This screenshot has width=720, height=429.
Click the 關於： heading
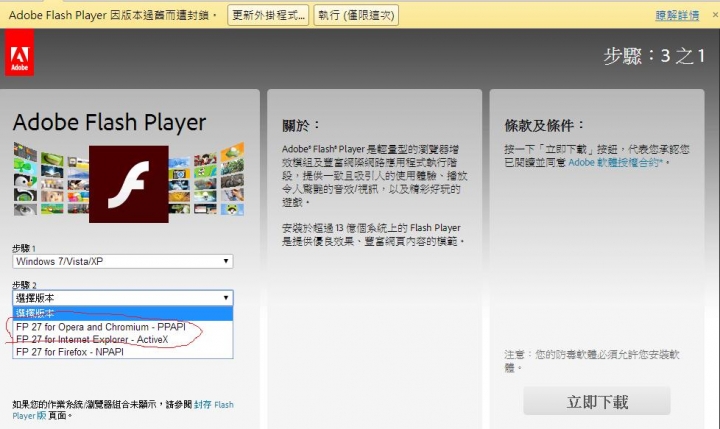click(300, 125)
